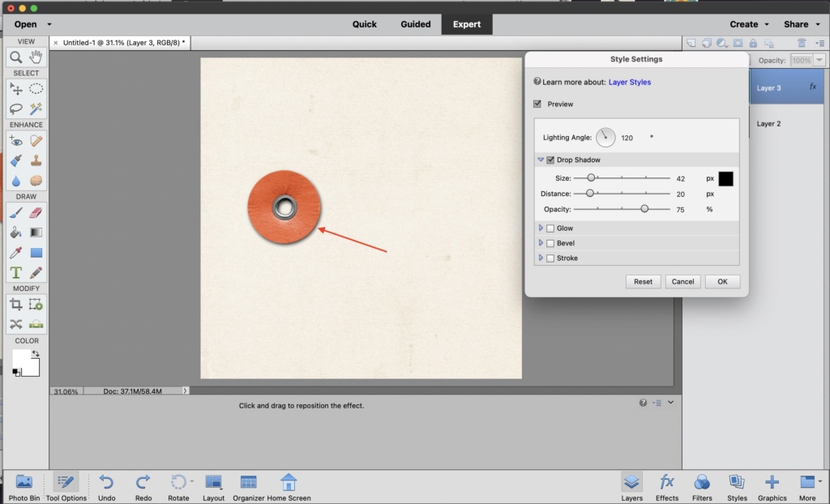Open the dropdown arrow next to Open
Image resolution: width=830 pixels, height=504 pixels.
(x=49, y=24)
